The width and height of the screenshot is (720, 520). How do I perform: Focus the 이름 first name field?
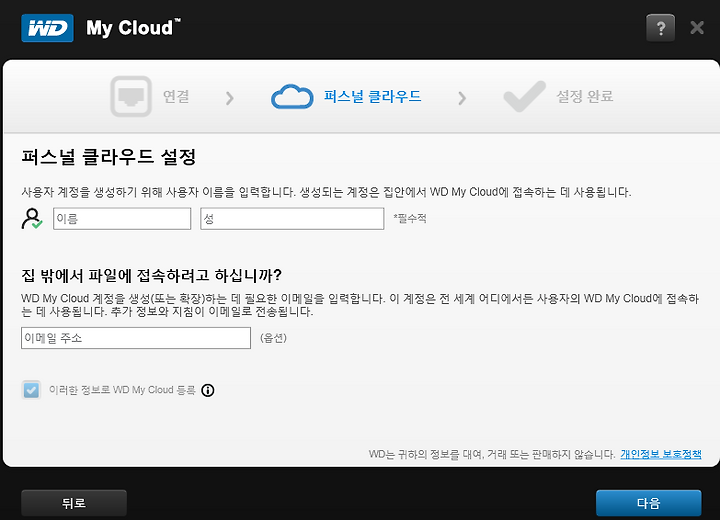(x=122, y=219)
